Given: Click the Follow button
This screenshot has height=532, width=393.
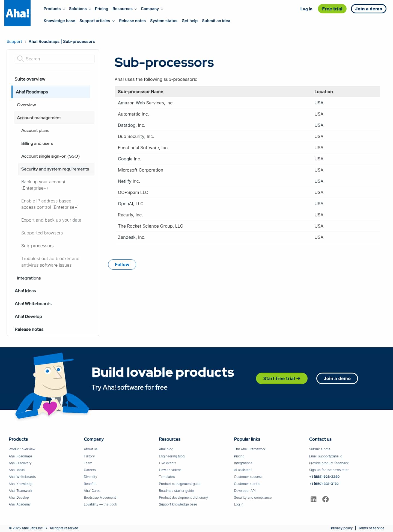Looking at the screenshot, I should (x=122, y=264).
